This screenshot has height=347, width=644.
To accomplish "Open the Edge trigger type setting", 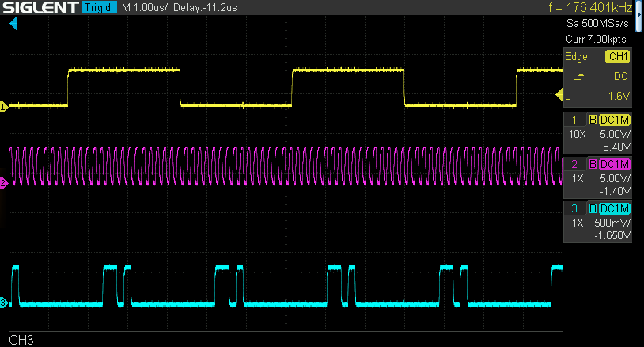I will 576,57.
